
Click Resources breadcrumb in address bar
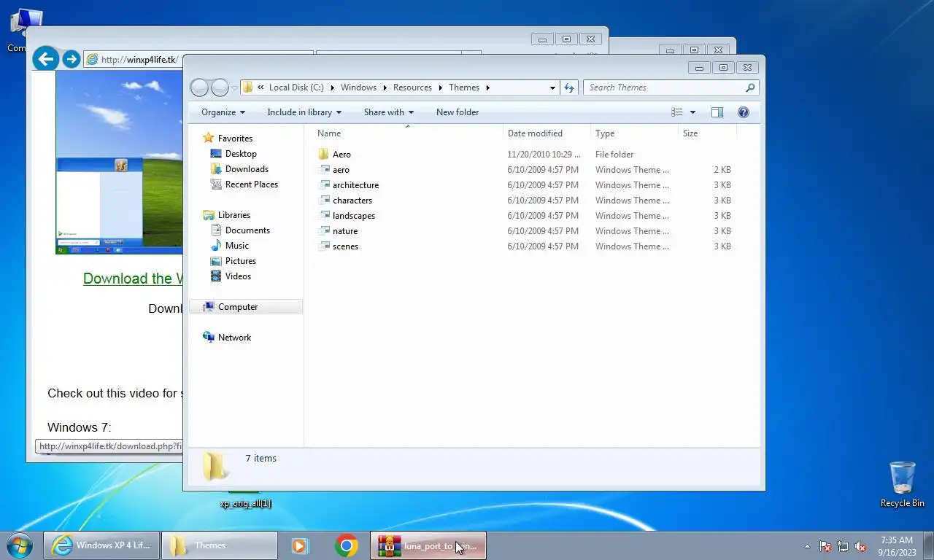pyautogui.click(x=412, y=87)
